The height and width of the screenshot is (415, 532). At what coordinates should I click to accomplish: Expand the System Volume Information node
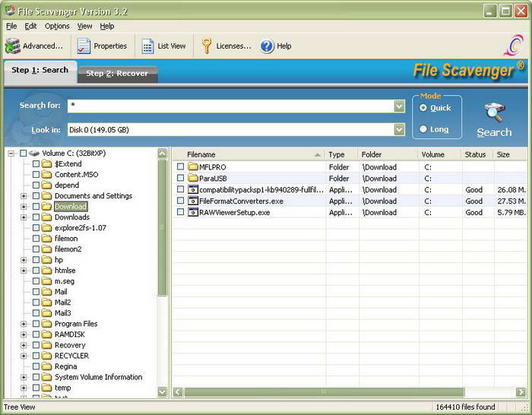pos(24,377)
